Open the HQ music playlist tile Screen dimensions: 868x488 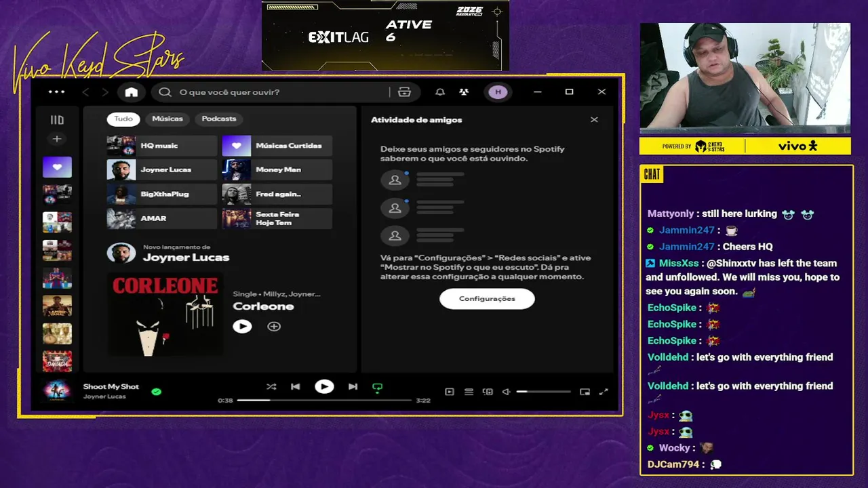click(x=161, y=146)
